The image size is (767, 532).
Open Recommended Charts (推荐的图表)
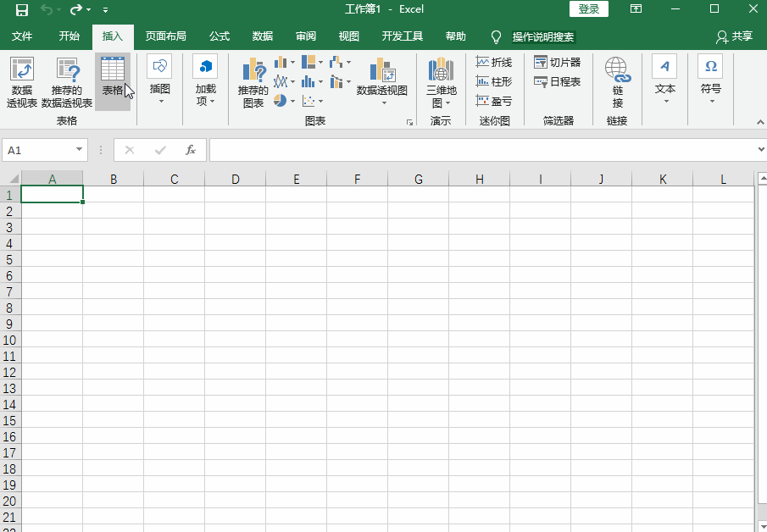point(253,81)
